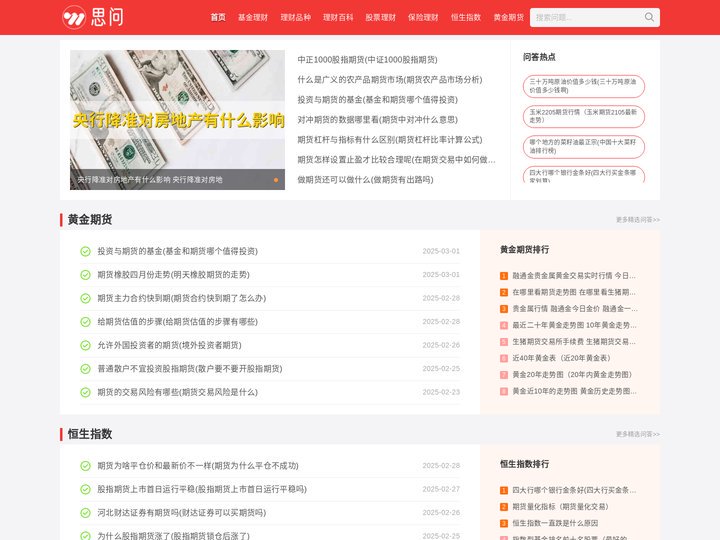Click the 恒生指数 section heading
720x540 pixels.
(90, 434)
